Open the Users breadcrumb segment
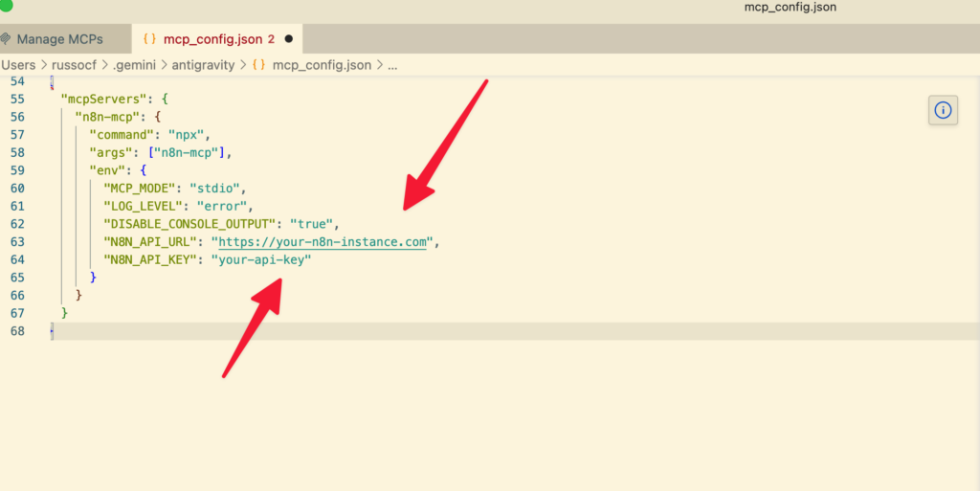The width and height of the screenshot is (980, 491). [18, 65]
